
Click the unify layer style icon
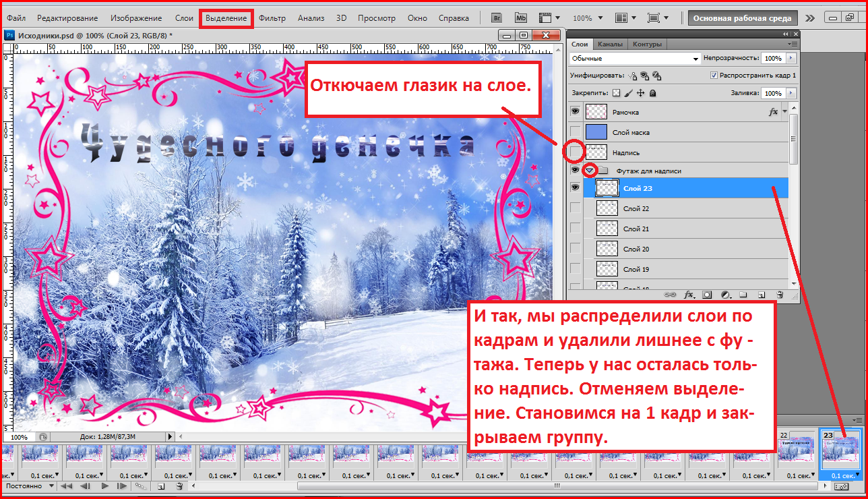coord(657,76)
